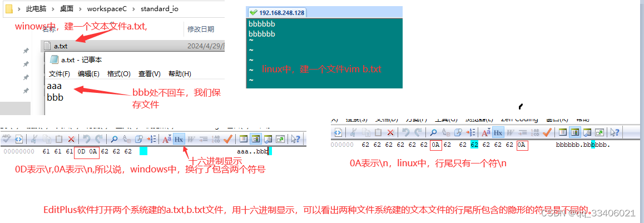
Task: Open Find in Files icon in b.txt EditPlus toolbar
Action: point(458,133)
